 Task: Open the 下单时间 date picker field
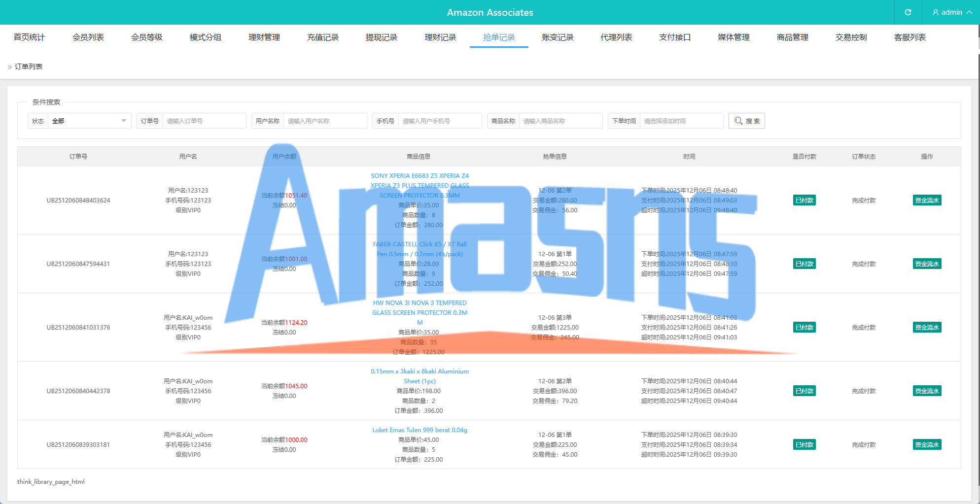681,121
